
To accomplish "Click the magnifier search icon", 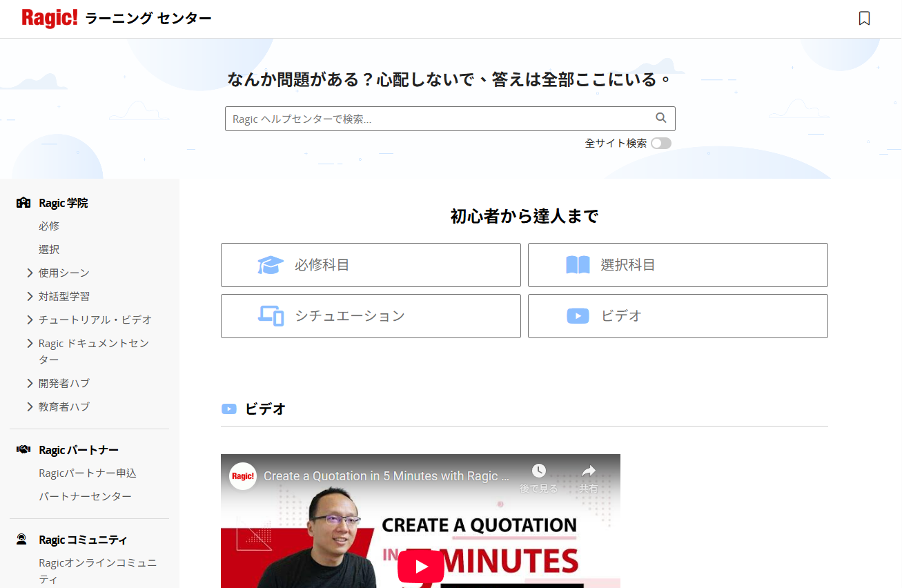I will coord(661,118).
